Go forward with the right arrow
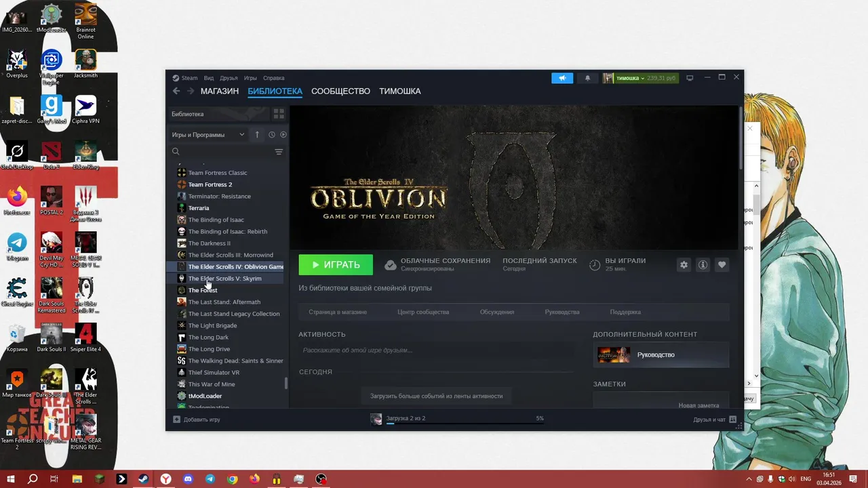Screen dimensions: 868x488 click(x=191, y=91)
